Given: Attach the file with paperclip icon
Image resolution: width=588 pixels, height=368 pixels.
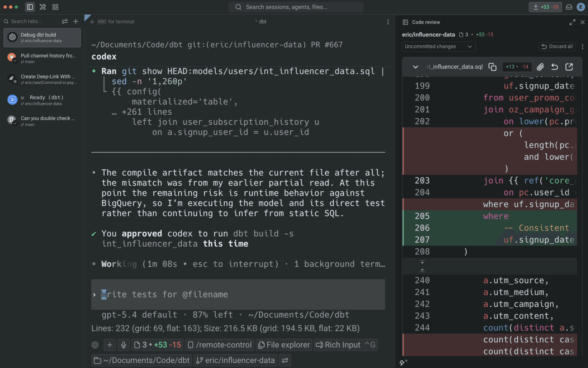Looking at the screenshot, I should click(x=540, y=67).
